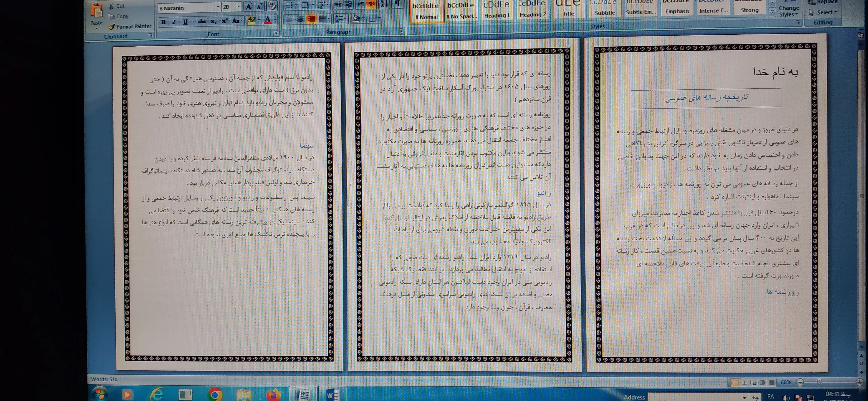
Task: Click the Grow Font icon
Action: (249, 6)
